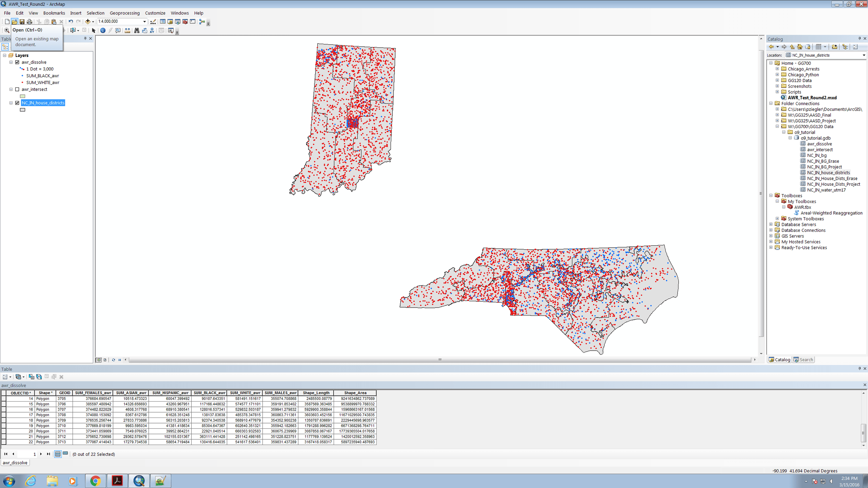The height and width of the screenshot is (488, 868).
Task: Open the Customize menu
Action: [155, 13]
